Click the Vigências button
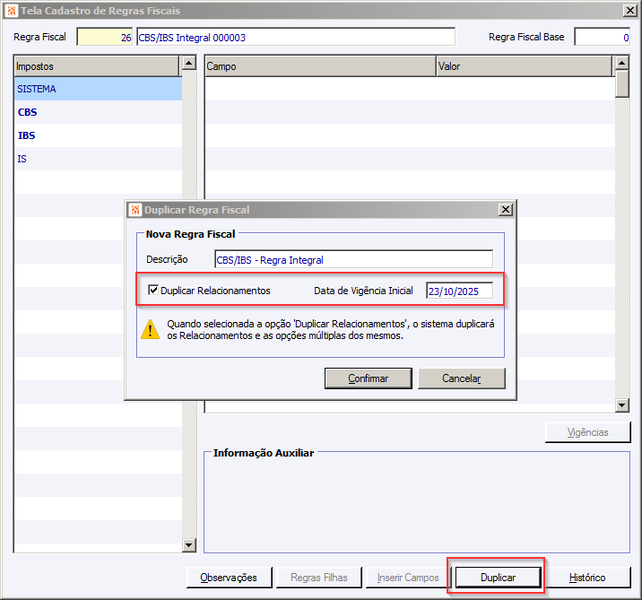The width and height of the screenshot is (642, 600). [x=588, y=432]
